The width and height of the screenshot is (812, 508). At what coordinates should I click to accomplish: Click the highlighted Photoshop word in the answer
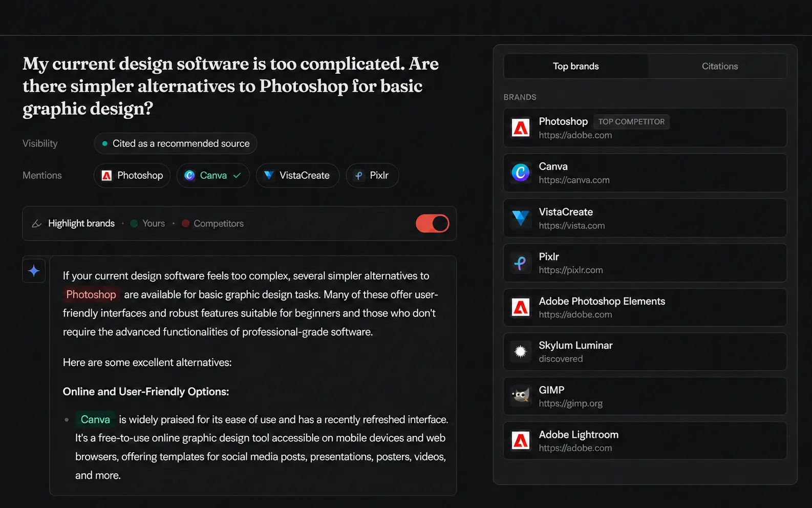tap(91, 294)
